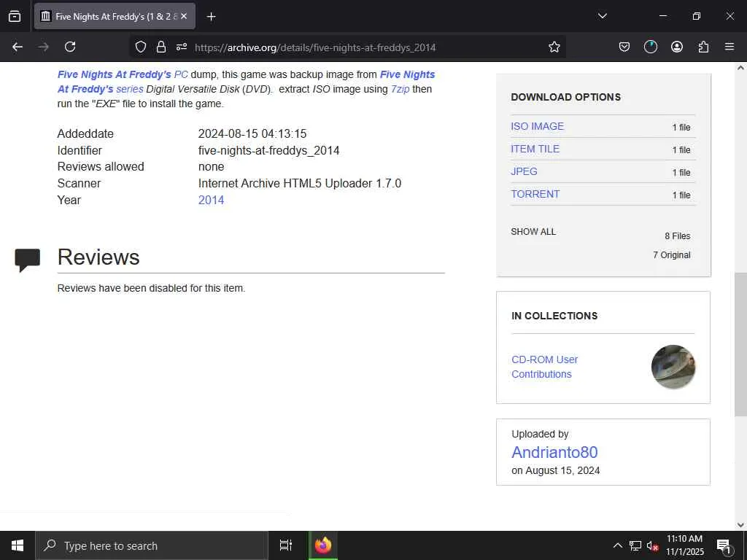Go back to previous page
The height and width of the screenshot is (560, 747).
[18, 47]
